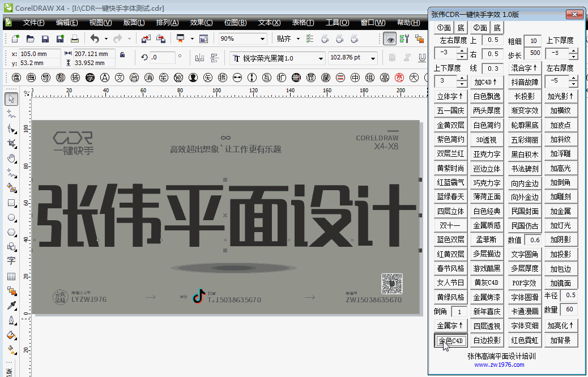Click the Save floppy disk icon
The width and height of the screenshot is (588, 377).
(x=45, y=38)
